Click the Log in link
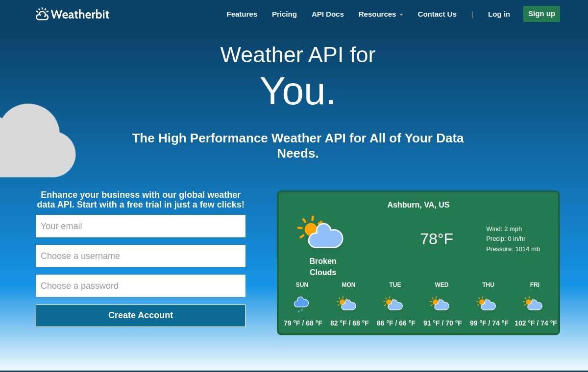 (x=499, y=14)
